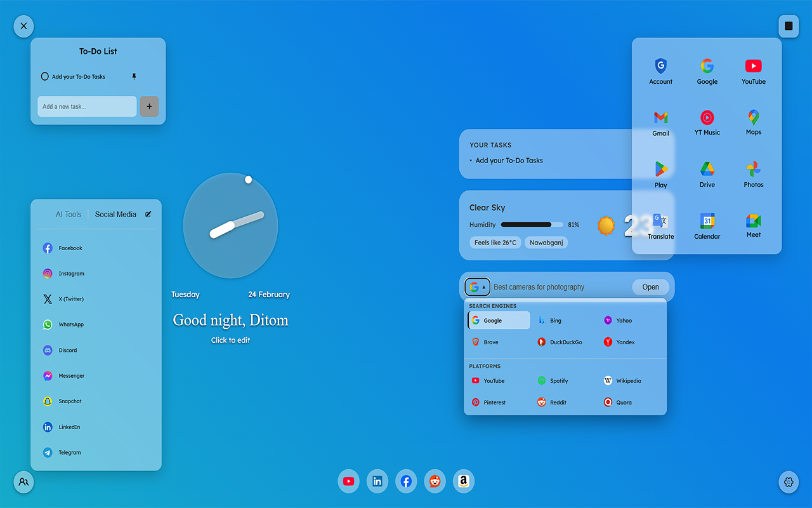Choose DuckDuckGo as search engine
The width and height of the screenshot is (812, 508).
pyautogui.click(x=566, y=342)
